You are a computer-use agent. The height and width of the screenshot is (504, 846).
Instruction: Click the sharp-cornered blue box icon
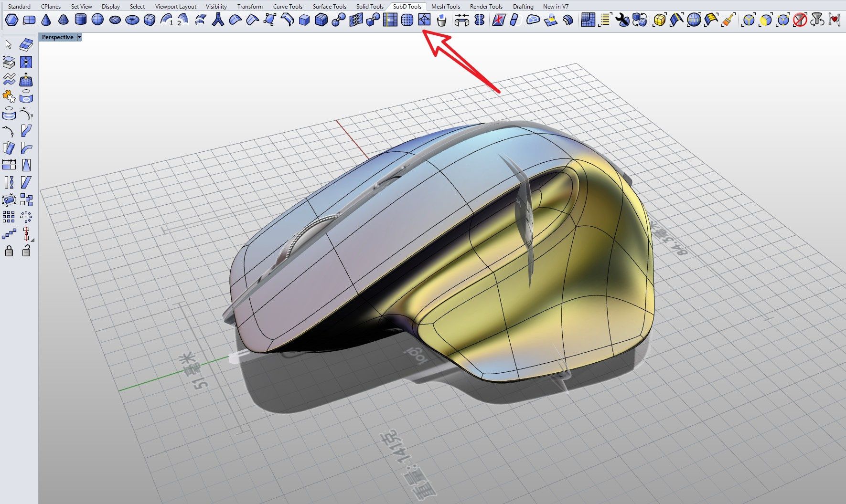pos(304,20)
